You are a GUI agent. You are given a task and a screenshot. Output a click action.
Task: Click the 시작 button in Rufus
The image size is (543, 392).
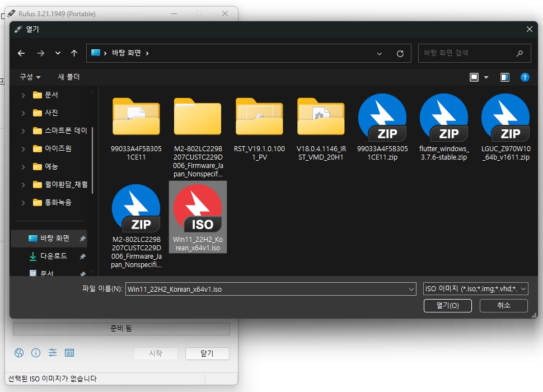[x=156, y=353]
